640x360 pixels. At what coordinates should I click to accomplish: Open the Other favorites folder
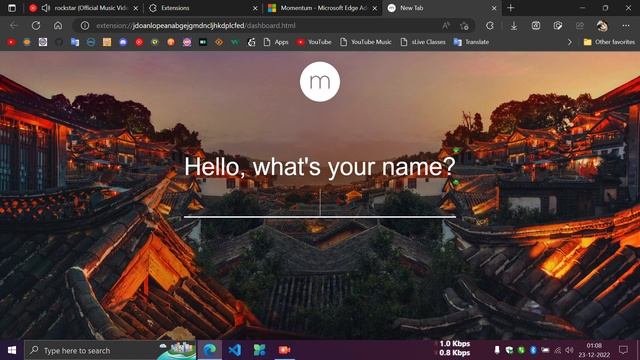[x=609, y=42]
